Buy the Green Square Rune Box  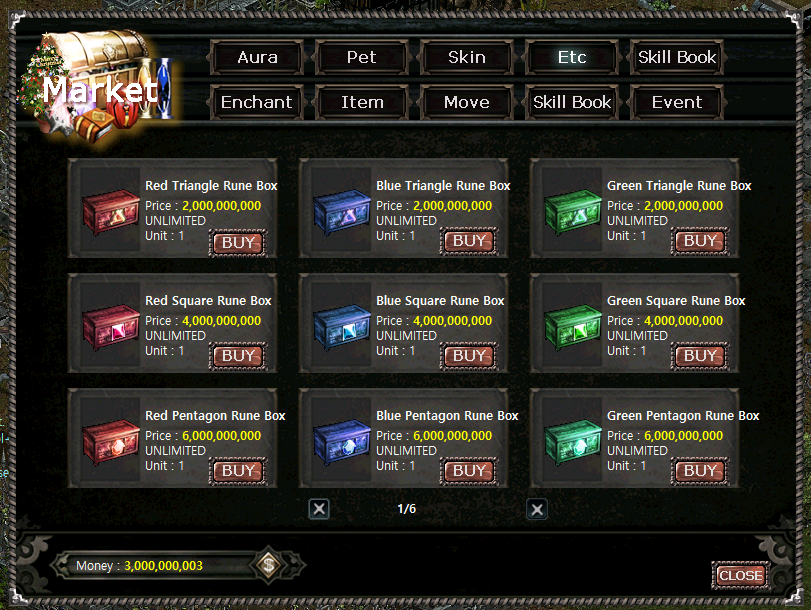coord(700,356)
